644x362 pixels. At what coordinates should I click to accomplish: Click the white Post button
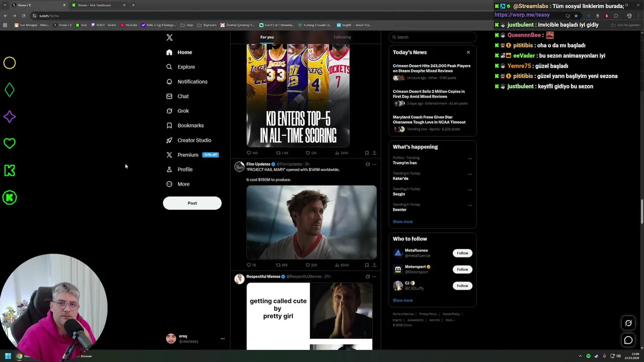click(x=192, y=203)
